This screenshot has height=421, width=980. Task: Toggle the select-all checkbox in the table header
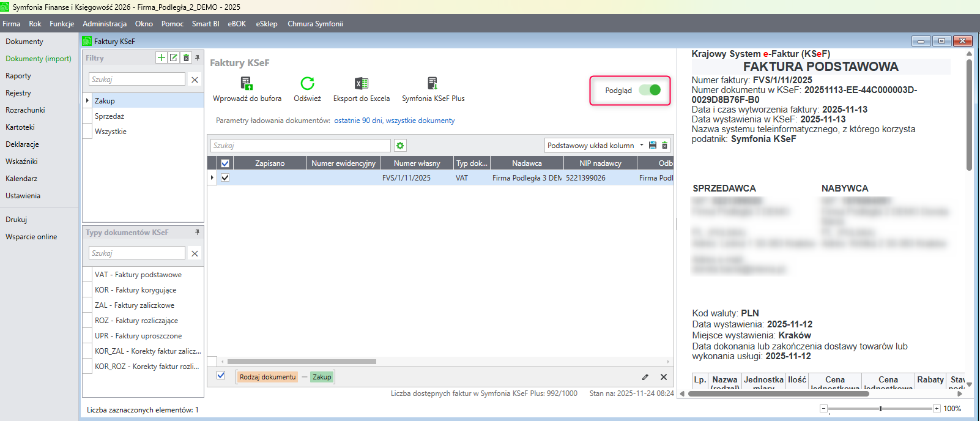click(x=225, y=163)
